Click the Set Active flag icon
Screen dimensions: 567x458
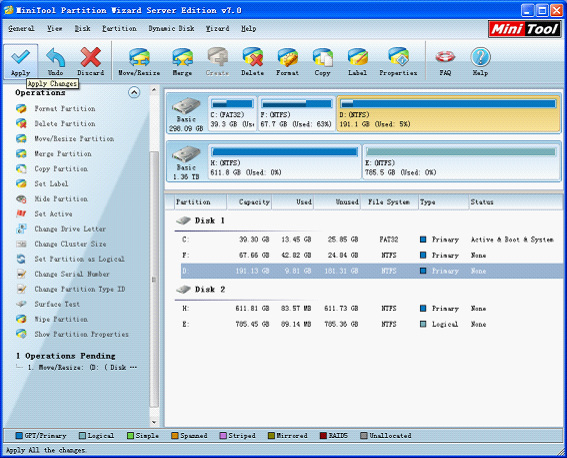(x=21, y=214)
